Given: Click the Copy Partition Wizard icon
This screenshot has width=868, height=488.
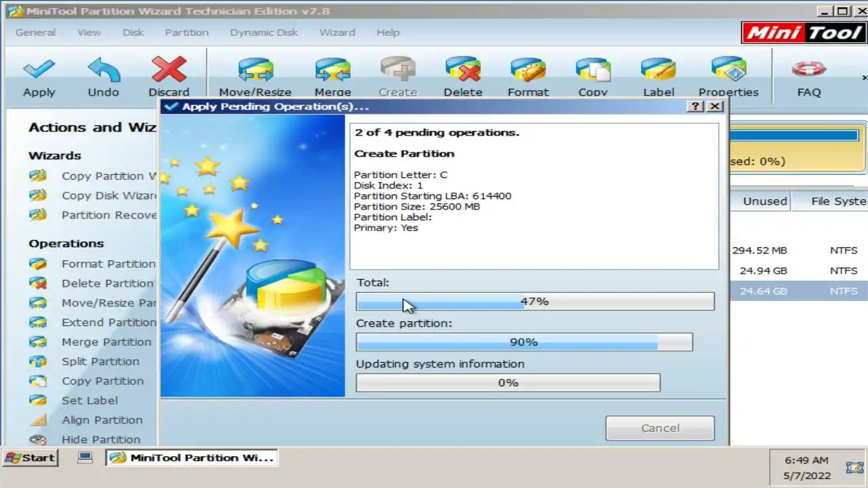Looking at the screenshot, I should click(38, 176).
